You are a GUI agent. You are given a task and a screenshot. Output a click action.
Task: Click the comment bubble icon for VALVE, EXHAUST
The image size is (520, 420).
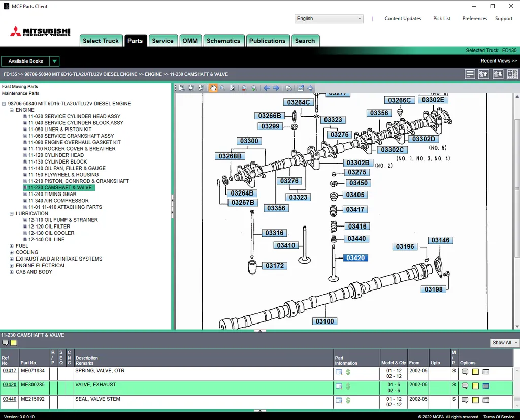[465, 386]
